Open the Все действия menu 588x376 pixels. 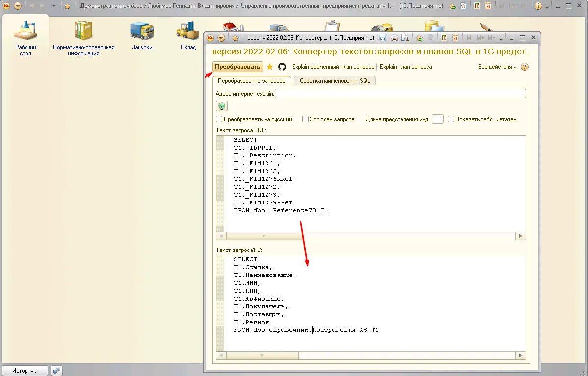(x=497, y=67)
